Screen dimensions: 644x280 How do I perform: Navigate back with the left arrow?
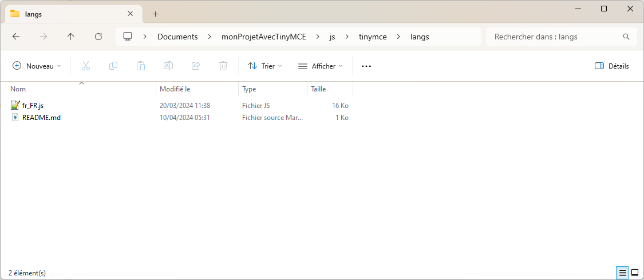click(16, 37)
